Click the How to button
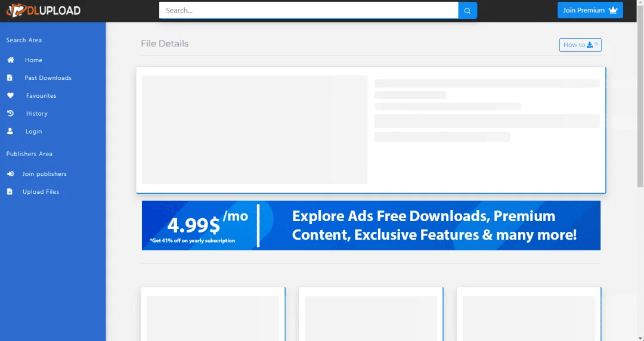The image size is (644, 341). pos(580,45)
